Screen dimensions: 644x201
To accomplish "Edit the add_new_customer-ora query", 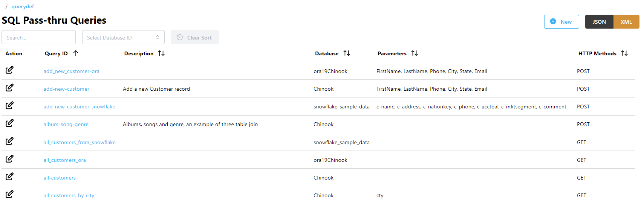I will 9,70.
